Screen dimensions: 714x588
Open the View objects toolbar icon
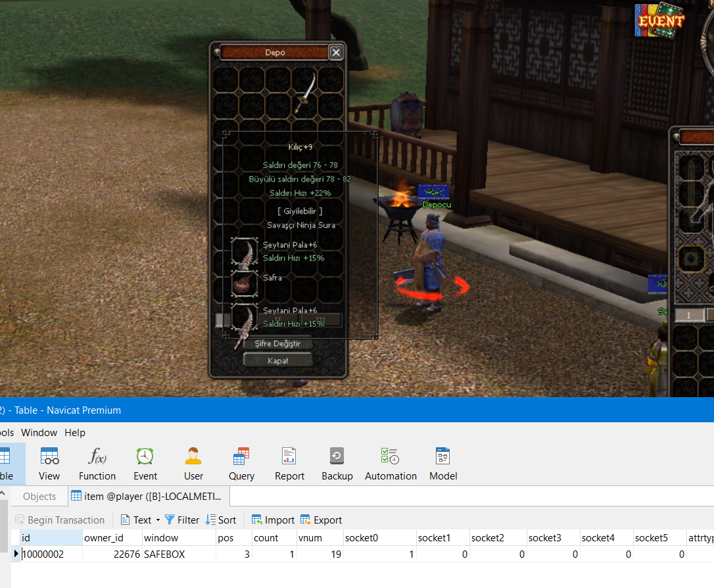(x=49, y=464)
